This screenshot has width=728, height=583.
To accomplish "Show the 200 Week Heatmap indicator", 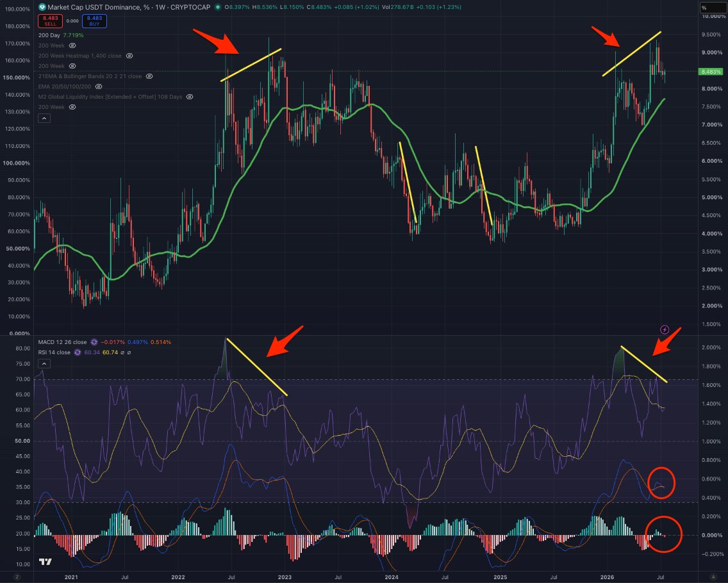I will point(129,56).
